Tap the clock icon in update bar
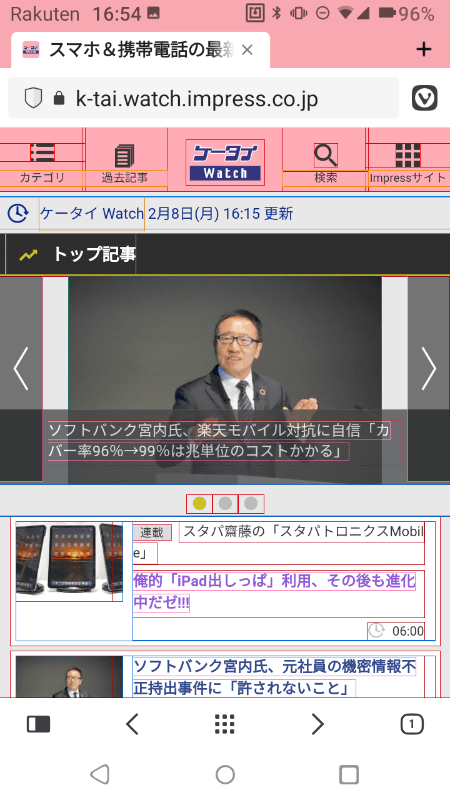This screenshot has height=800, width=450. 18,213
